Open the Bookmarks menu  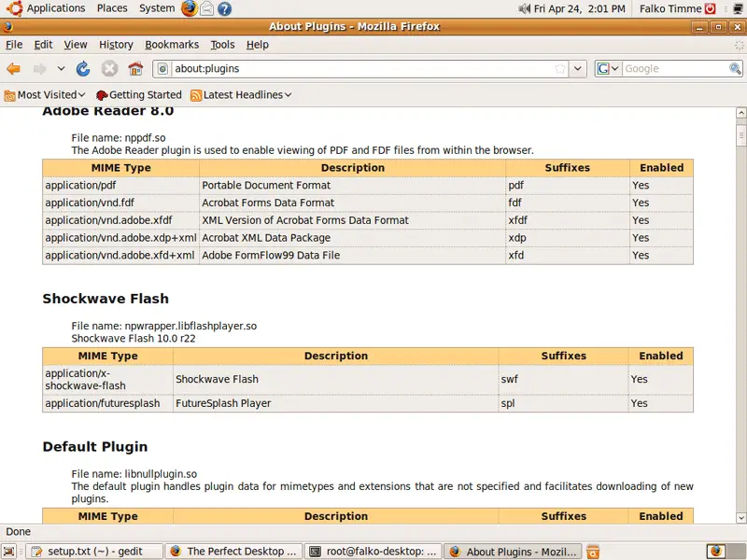(x=172, y=45)
